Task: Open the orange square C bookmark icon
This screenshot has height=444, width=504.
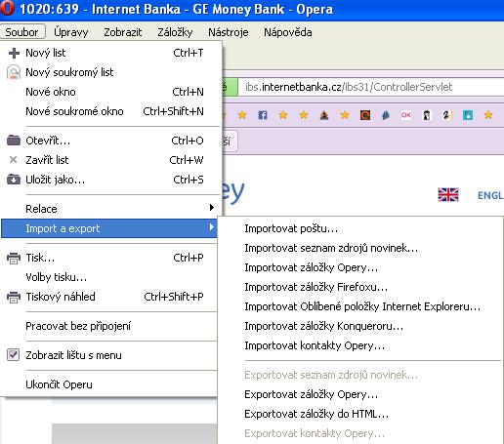Action: [365, 115]
